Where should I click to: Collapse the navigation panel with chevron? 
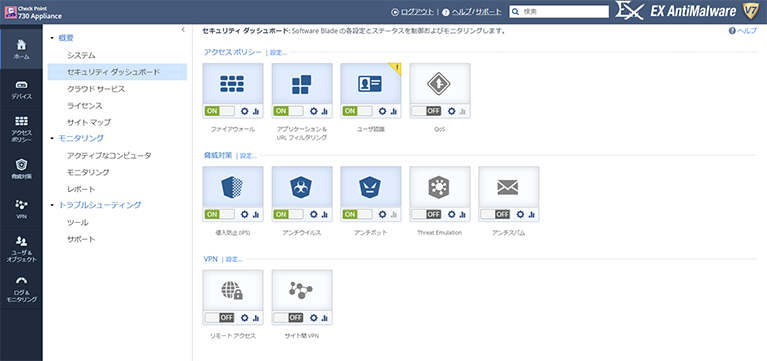[x=183, y=30]
